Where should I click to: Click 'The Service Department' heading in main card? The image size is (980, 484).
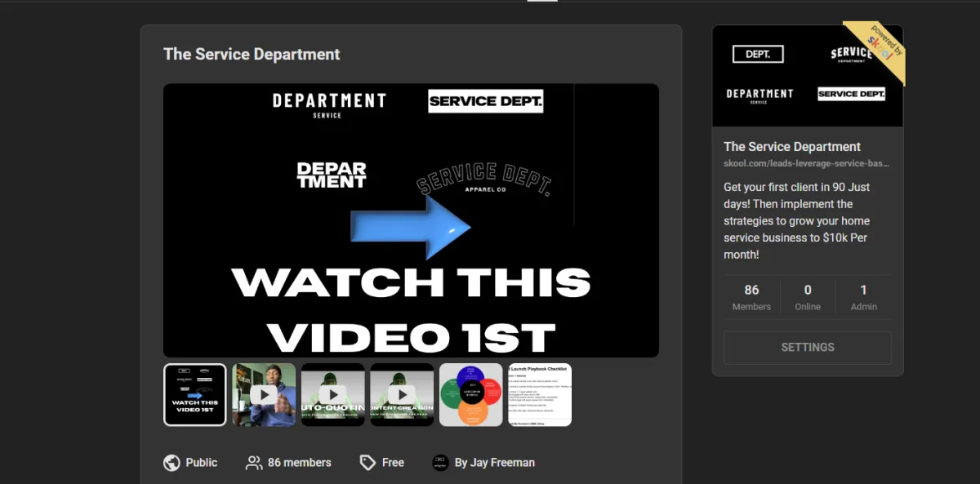tap(252, 54)
